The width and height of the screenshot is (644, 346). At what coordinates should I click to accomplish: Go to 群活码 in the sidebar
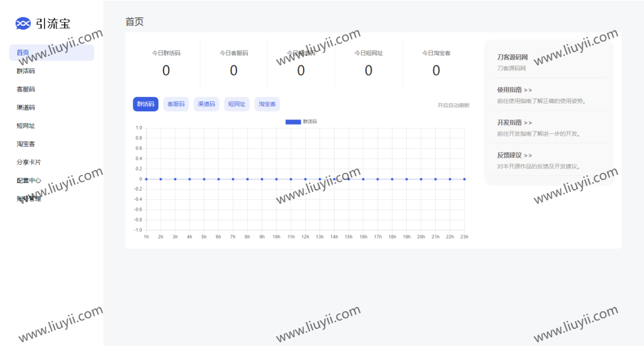[x=25, y=71]
